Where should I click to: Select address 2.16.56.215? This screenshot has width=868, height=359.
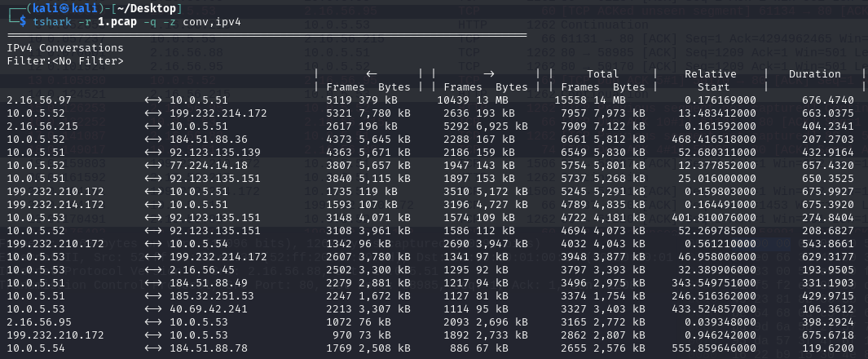42,126
